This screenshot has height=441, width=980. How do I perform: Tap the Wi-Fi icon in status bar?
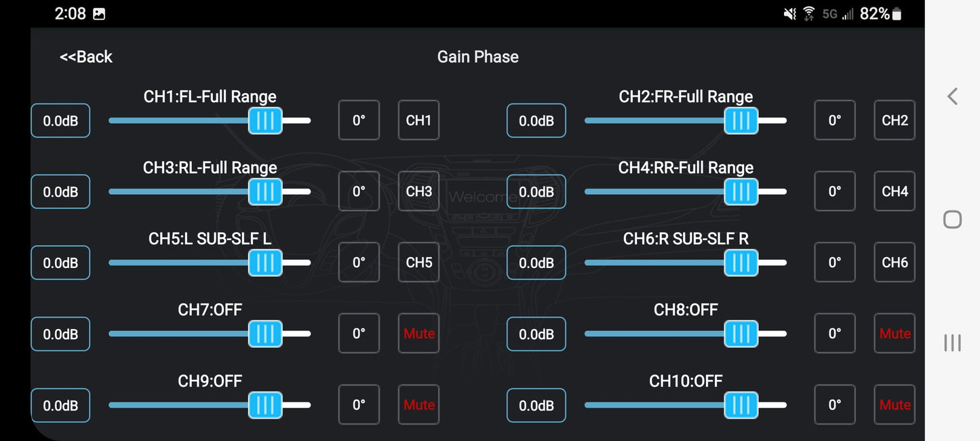tap(808, 14)
